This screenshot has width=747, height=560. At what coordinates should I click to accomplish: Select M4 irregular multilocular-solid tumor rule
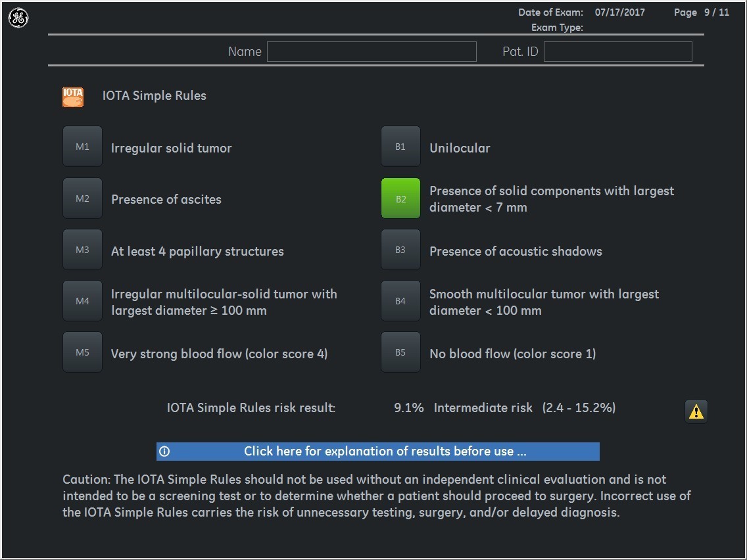pyautogui.click(x=82, y=301)
